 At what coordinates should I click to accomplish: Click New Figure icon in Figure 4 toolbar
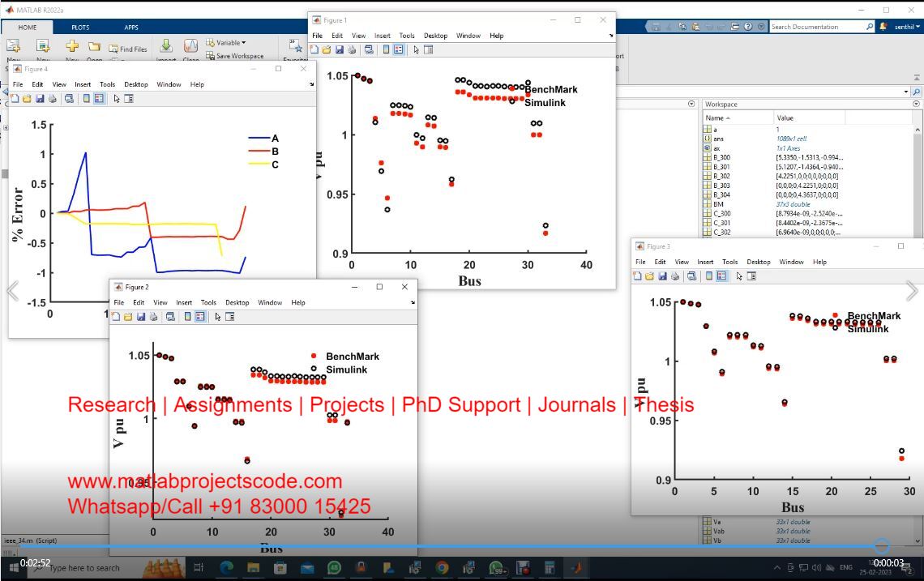[x=15, y=99]
